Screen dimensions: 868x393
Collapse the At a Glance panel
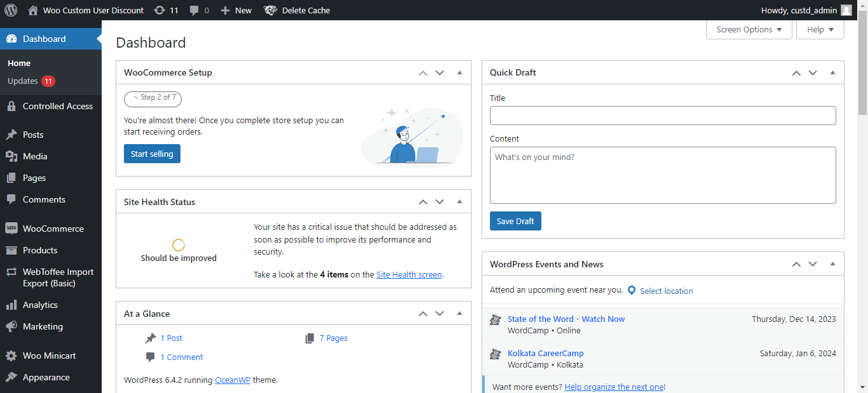(459, 314)
